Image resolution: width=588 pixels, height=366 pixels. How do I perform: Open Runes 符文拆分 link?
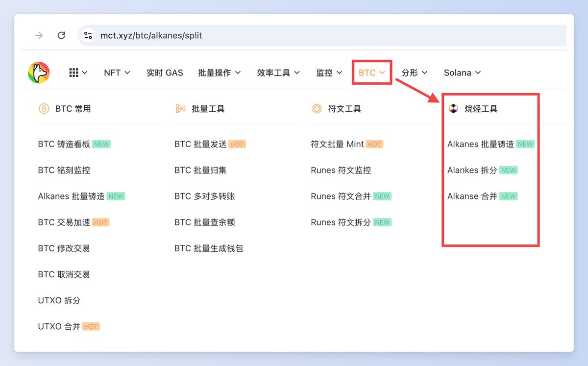(341, 222)
